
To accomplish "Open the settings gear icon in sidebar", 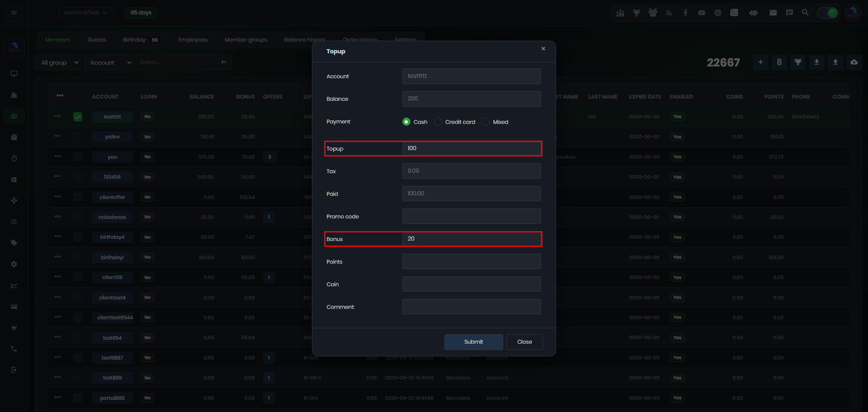I will [x=14, y=264].
